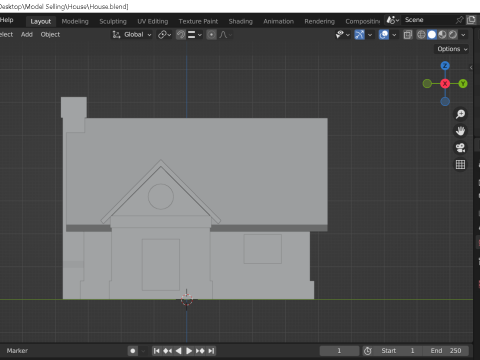Toggle show gizmos button
The width and height of the screenshot is (480, 360).
pyautogui.click(x=359, y=35)
